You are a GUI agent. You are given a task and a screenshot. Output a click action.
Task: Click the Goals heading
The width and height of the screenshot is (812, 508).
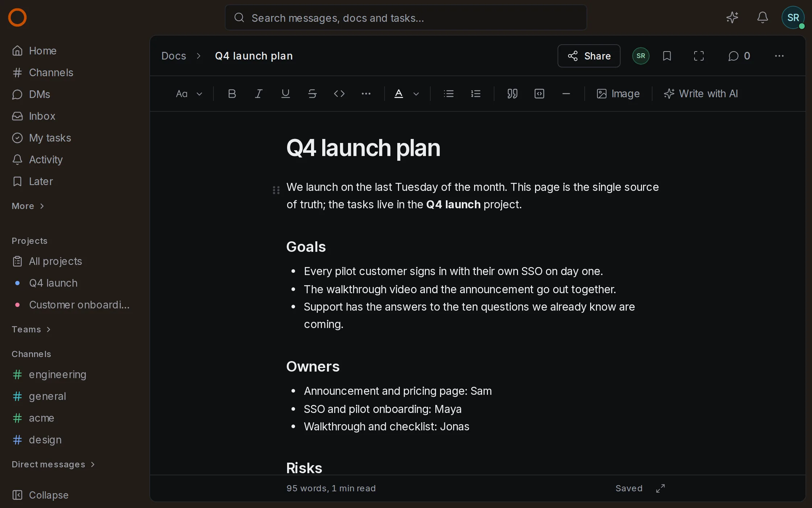[306, 247]
